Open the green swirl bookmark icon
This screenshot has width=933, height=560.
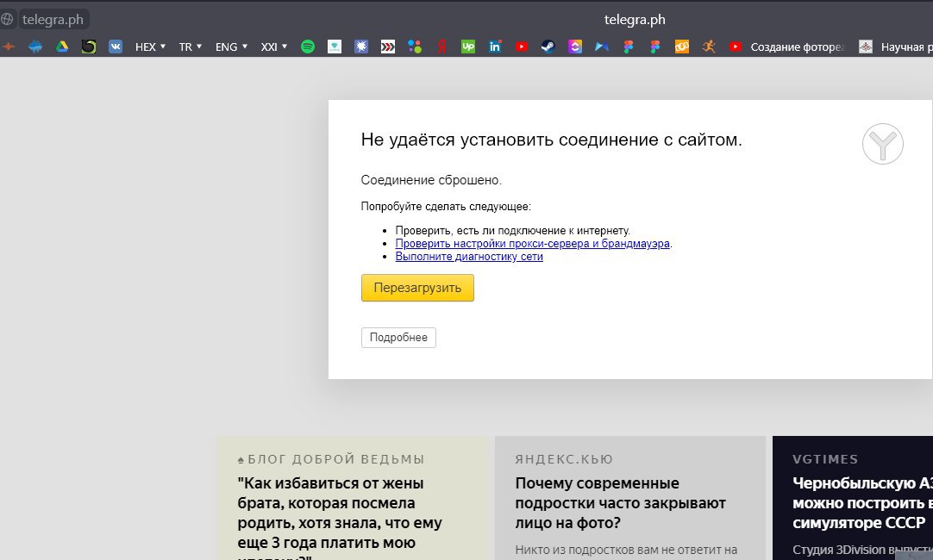[x=89, y=47]
